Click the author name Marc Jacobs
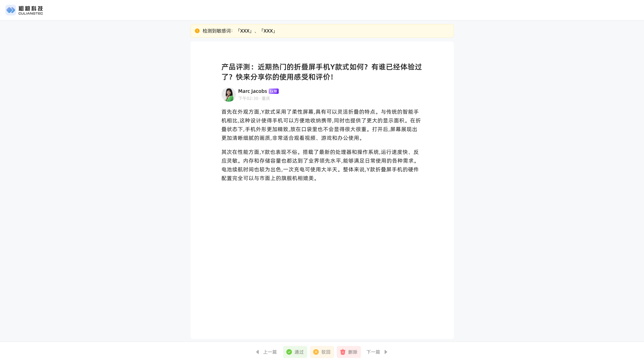 (x=252, y=91)
